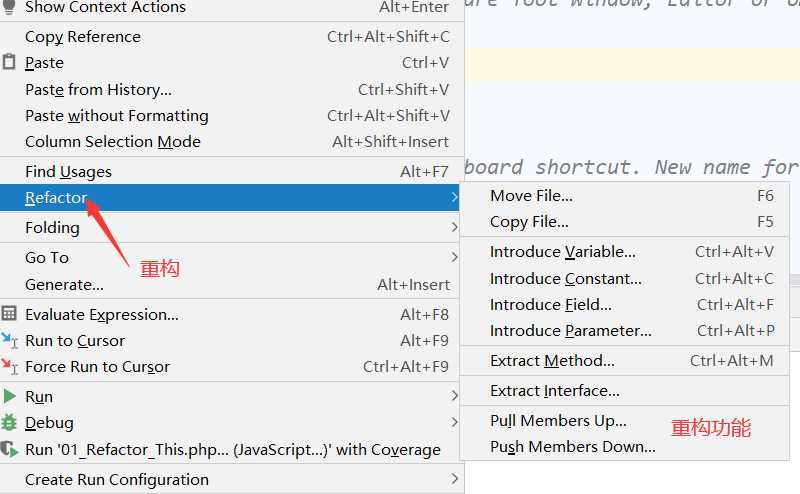
Task: Expand the Debug submenu arrow
Action: (x=454, y=423)
